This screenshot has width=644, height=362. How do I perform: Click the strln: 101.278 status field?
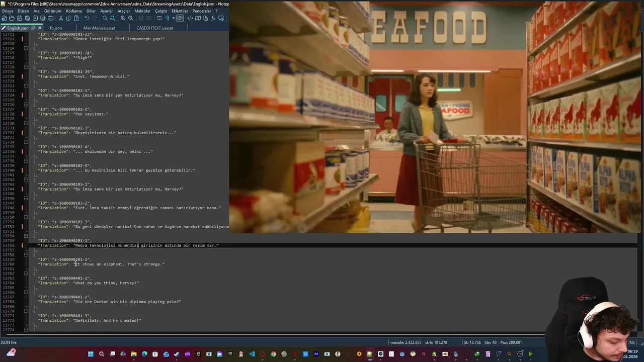pos(436,342)
